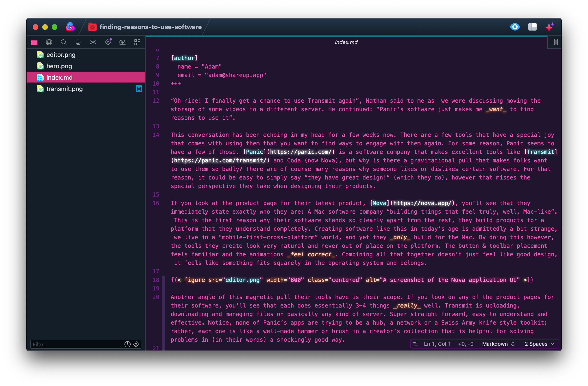This screenshot has width=588, height=386.
Task: Click the https://nova.app/ link text
Action: click(x=422, y=203)
